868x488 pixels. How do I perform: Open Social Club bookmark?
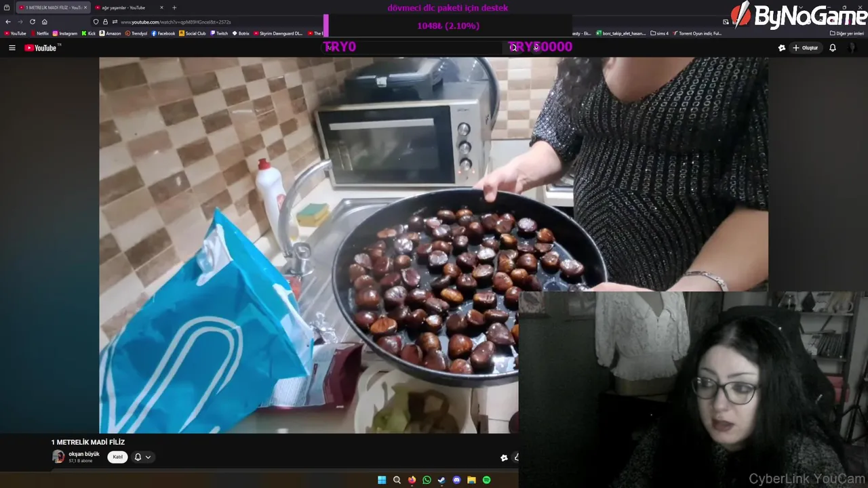pos(193,33)
